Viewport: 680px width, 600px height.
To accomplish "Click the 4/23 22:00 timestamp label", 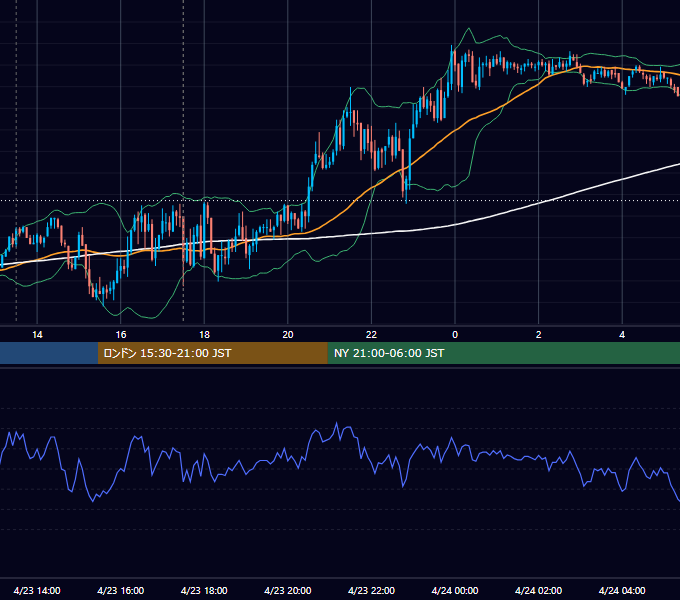I will tap(372, 590).
